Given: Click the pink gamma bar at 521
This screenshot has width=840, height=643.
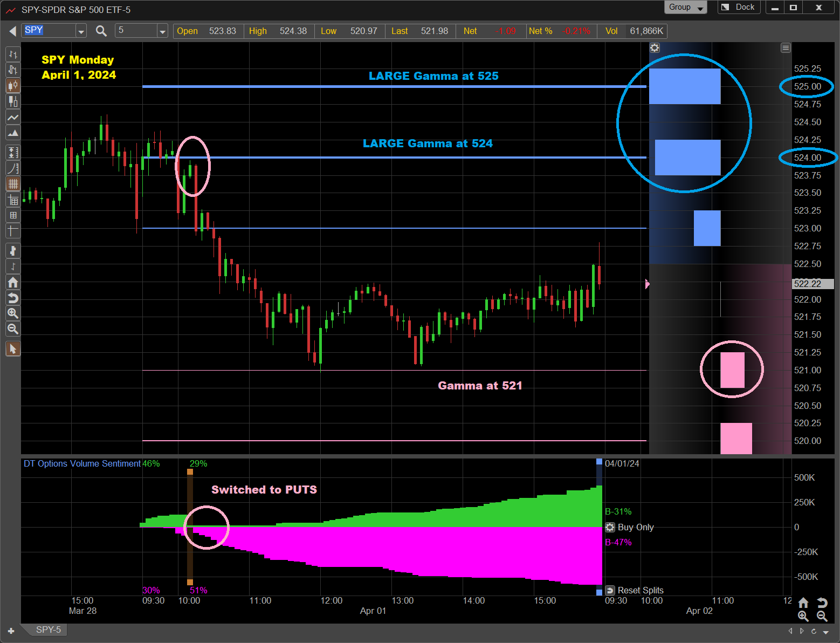Looking at the screenshot, I should click(732, 370).
